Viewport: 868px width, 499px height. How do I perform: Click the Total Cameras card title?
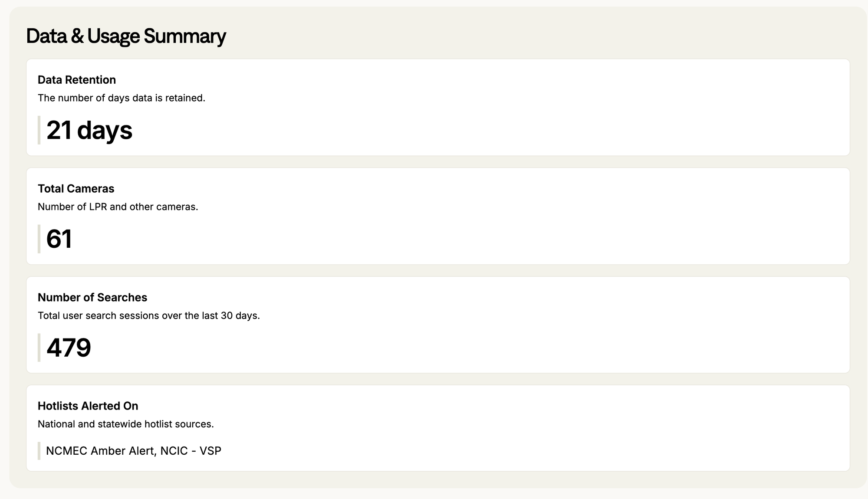pyautogui.click(x=76, y=189)
